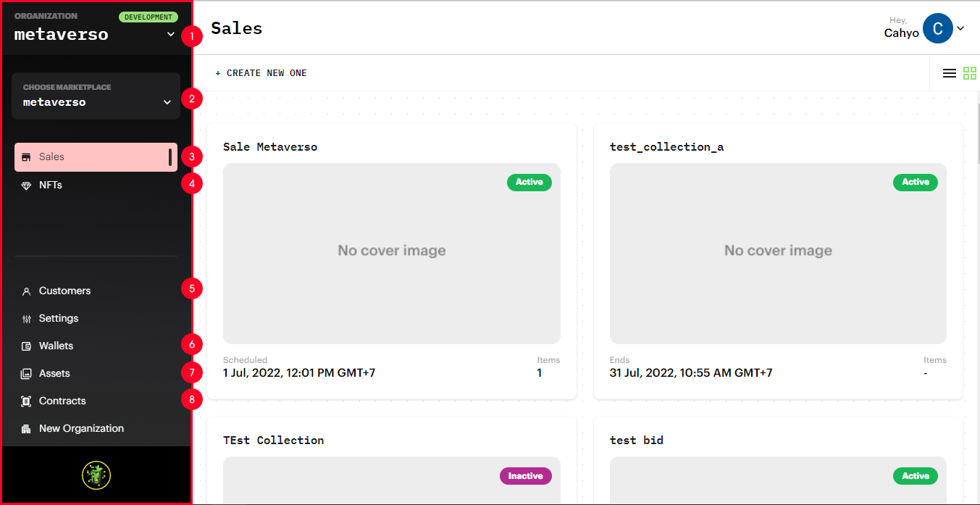The width and height of the screenshot is (980, 505).
Task: Open the TEst Collection card title
Action: [x=273, y=441]
